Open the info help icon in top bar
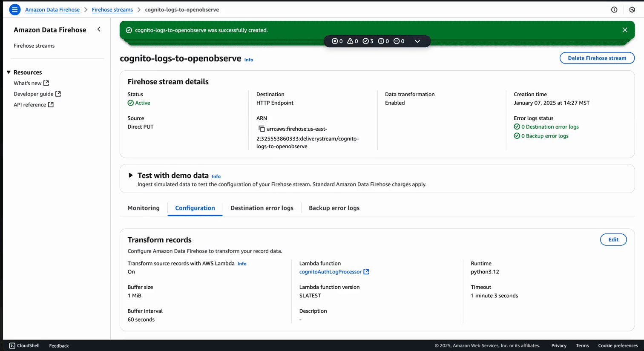The image size is (644, 351). [614, 9]
